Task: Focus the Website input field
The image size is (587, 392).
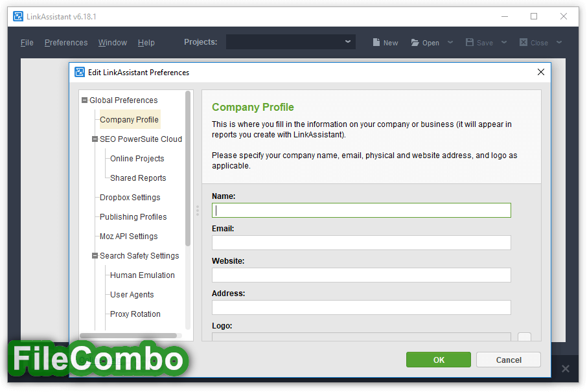Action: click(362, 275)
